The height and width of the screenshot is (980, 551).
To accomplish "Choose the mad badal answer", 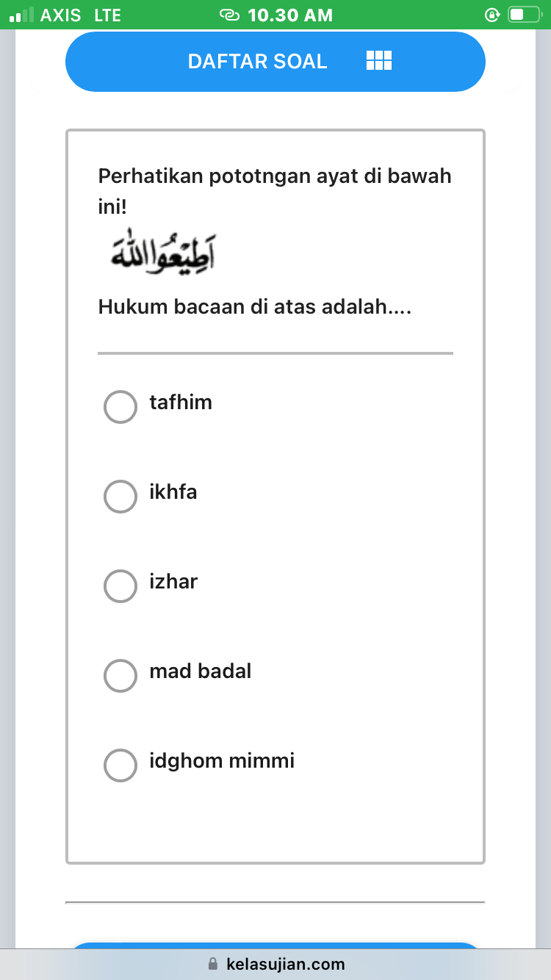I will tap(120, 675).
